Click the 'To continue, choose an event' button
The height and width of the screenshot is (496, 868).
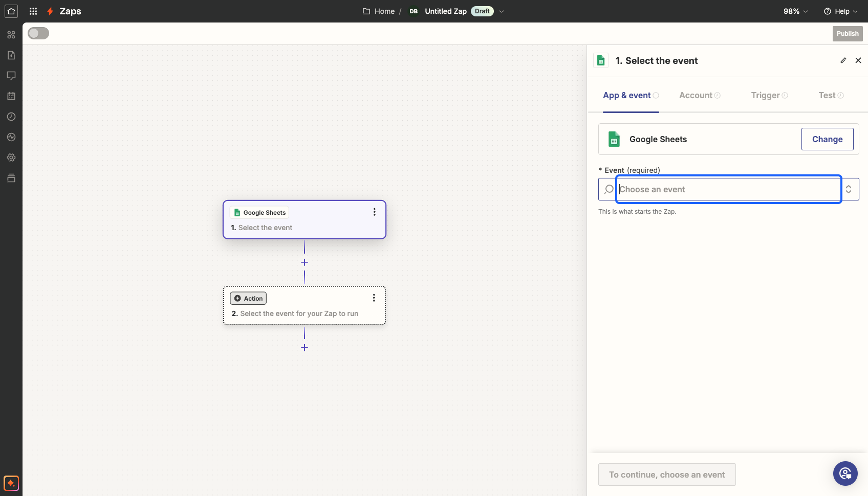point(667,475)
